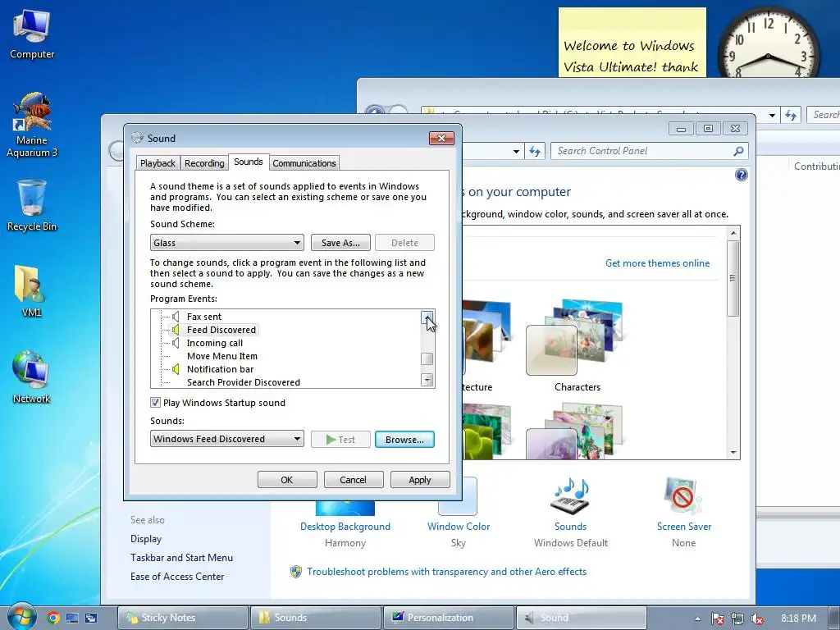Click the Browse button
The image size is (840, 630).
pos(404,440)
